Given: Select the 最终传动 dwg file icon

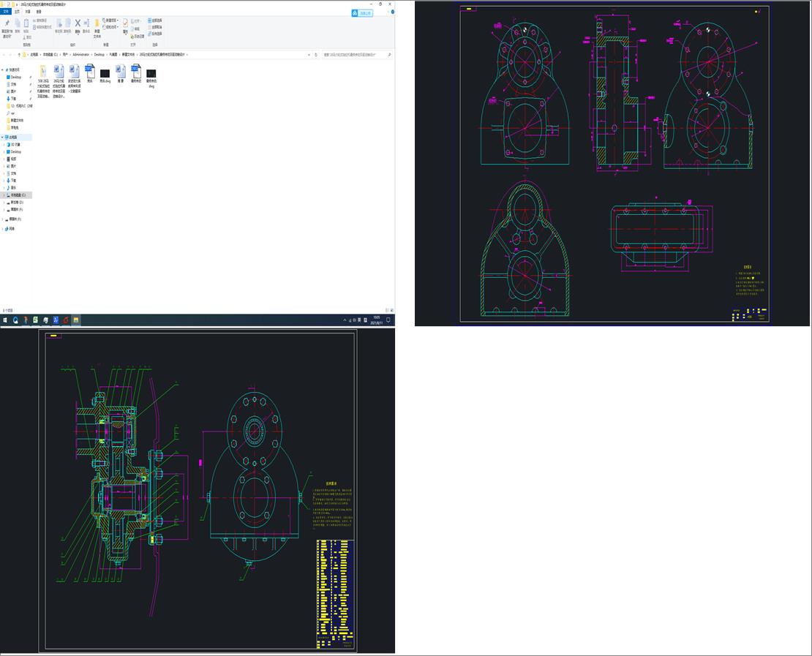Looking at the screenshot, I should [x=151, y=75].
